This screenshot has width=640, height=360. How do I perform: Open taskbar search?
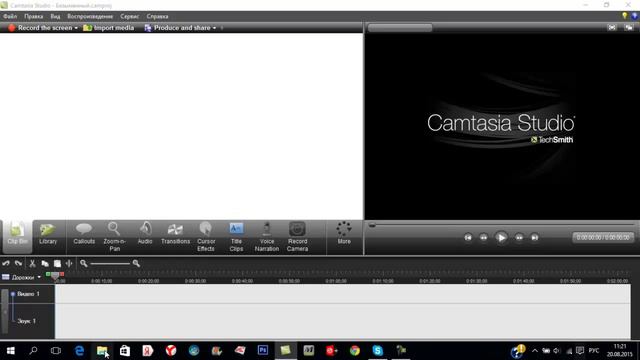tap(33, 351)
